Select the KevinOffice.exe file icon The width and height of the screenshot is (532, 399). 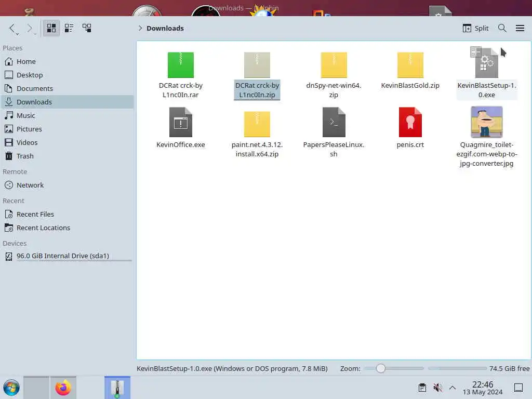tap(180, 122)
